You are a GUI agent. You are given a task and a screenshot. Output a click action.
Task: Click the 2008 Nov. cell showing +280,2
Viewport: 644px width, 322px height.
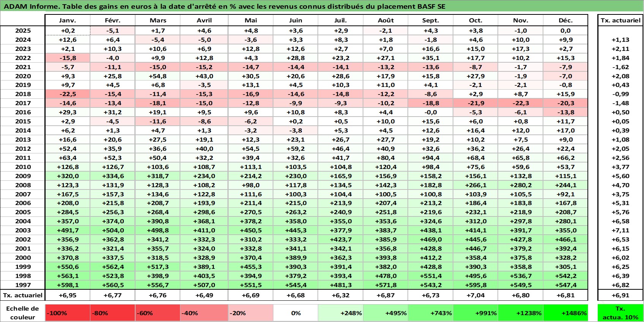[x=521, y=185]
